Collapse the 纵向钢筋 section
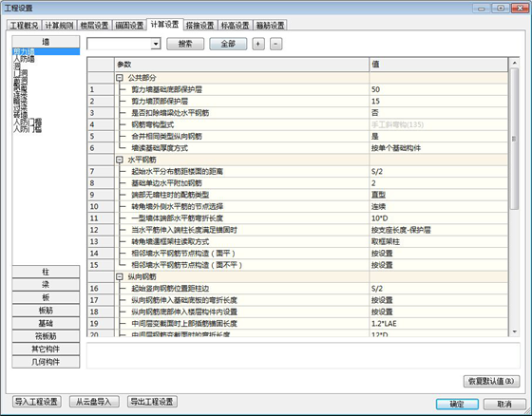 pos(120,277)
